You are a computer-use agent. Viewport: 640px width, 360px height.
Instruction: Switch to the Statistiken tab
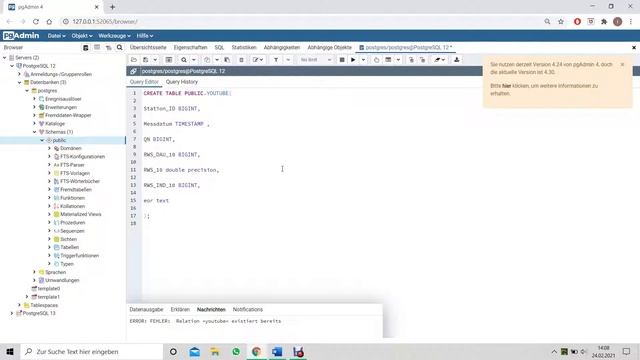tap(244, 48)
